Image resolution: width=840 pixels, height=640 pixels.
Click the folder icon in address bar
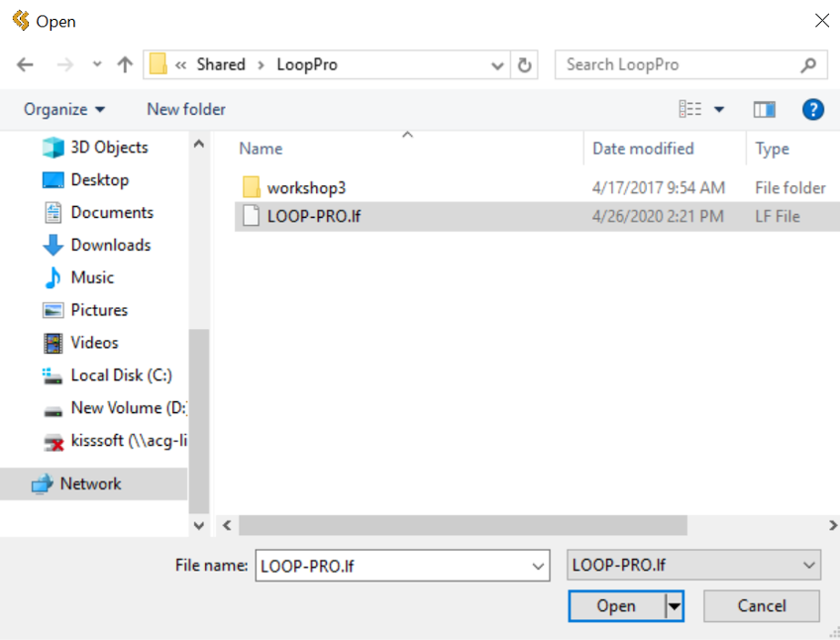(x=158, y=64)
